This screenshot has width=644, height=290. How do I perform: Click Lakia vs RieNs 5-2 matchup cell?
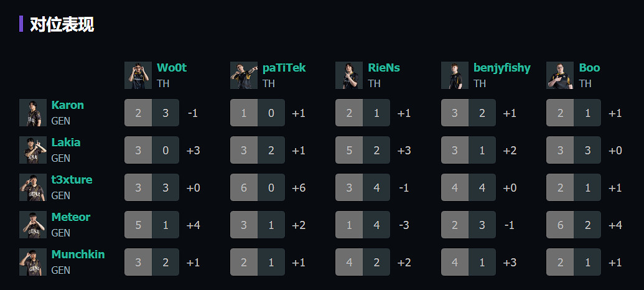tap(363, 150)
